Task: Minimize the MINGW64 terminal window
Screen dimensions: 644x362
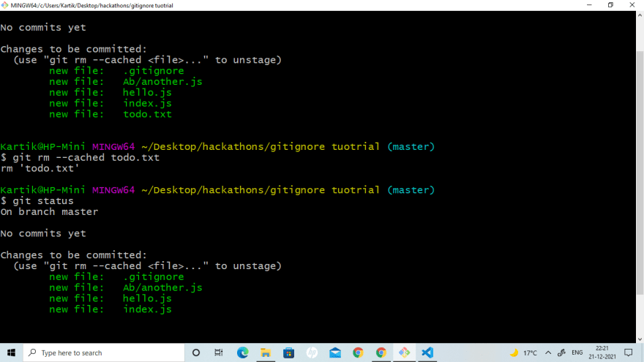Action: coord(589,5)
